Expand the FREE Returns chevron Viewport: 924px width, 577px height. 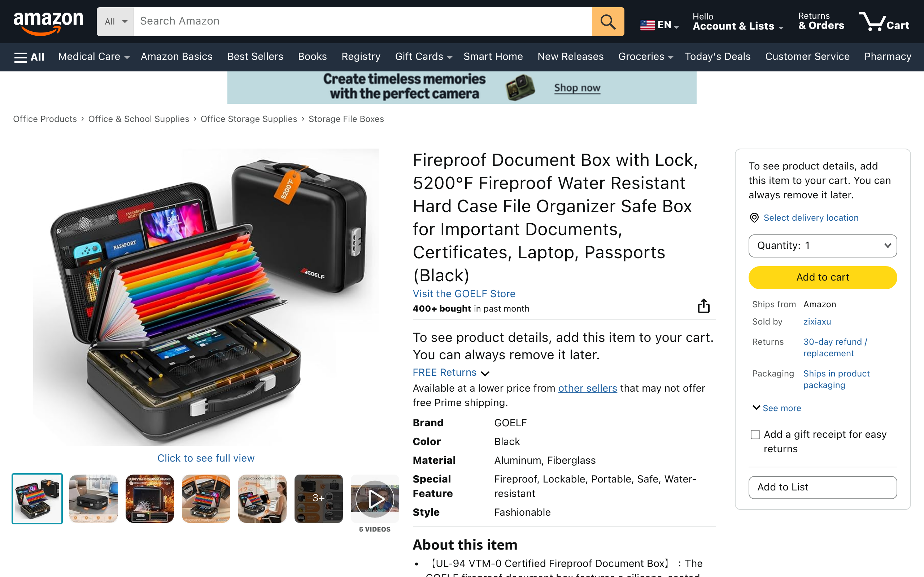(485, 373)
